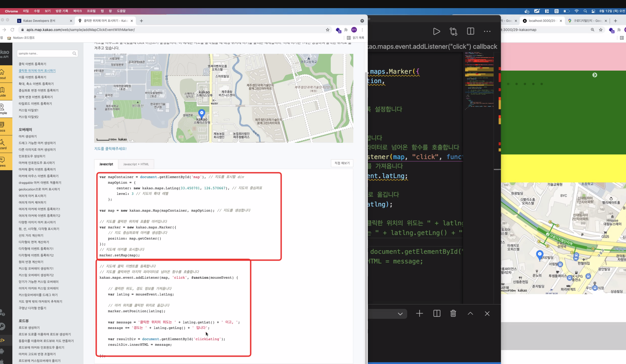This screenshot has height=364, width=626.
Task: Click the search magnifier in sample name box
Action: tap(74, 54)
